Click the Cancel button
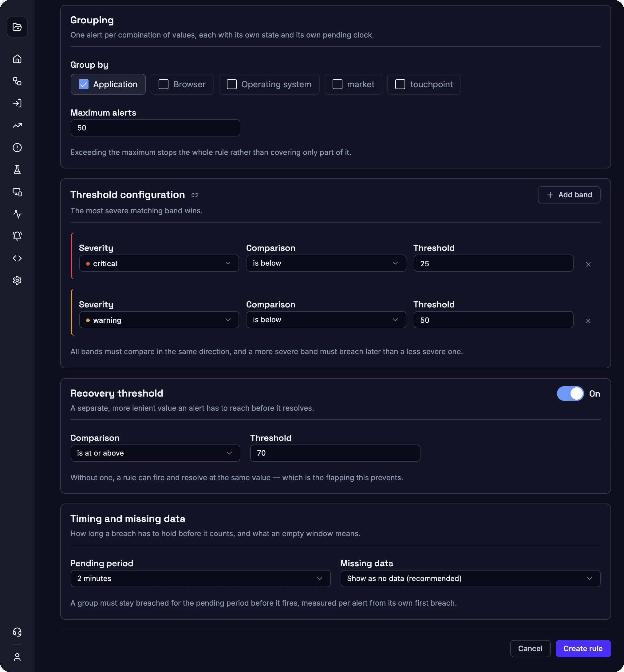Viewport: 624px width, 672px height. point(530,648)
